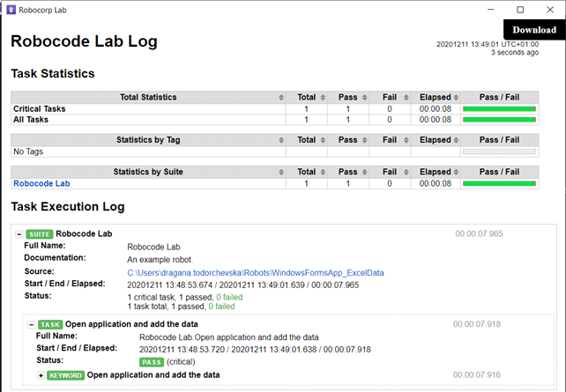Viewport: 566px width, 392px height.
Task: Sort Total Statistics column by name
Action: pos(148,98)
